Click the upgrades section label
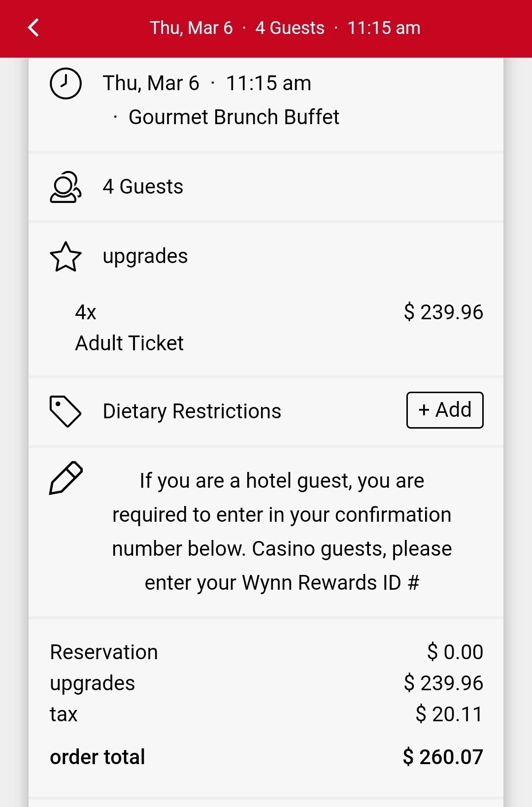The image size is (532, 807). 145,256
